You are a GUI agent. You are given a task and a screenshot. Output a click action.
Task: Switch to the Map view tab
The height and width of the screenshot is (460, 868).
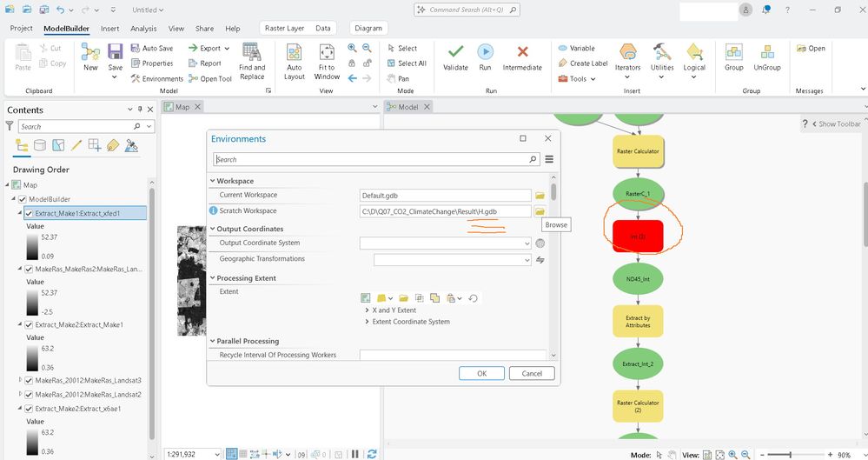point(182,106)
